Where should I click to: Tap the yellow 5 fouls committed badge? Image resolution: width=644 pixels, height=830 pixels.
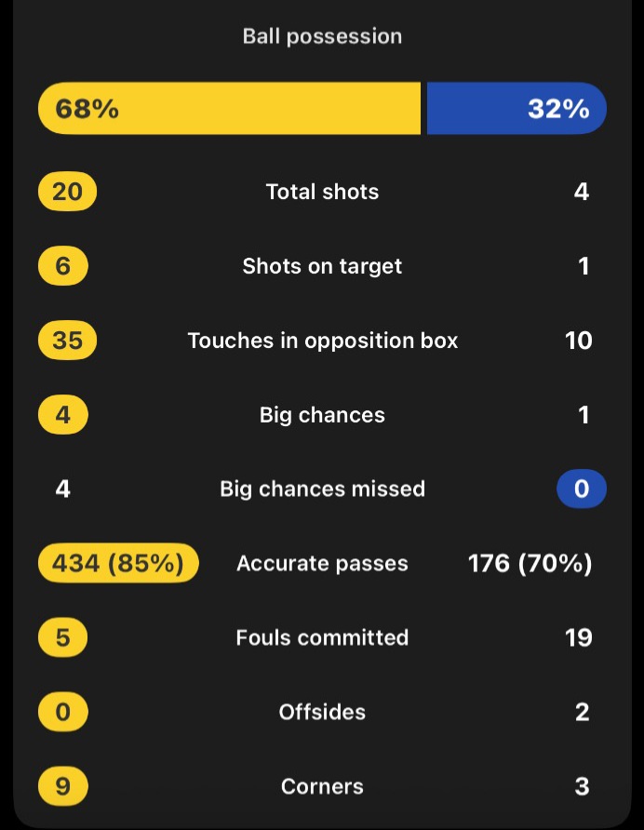tap(63, 637)
